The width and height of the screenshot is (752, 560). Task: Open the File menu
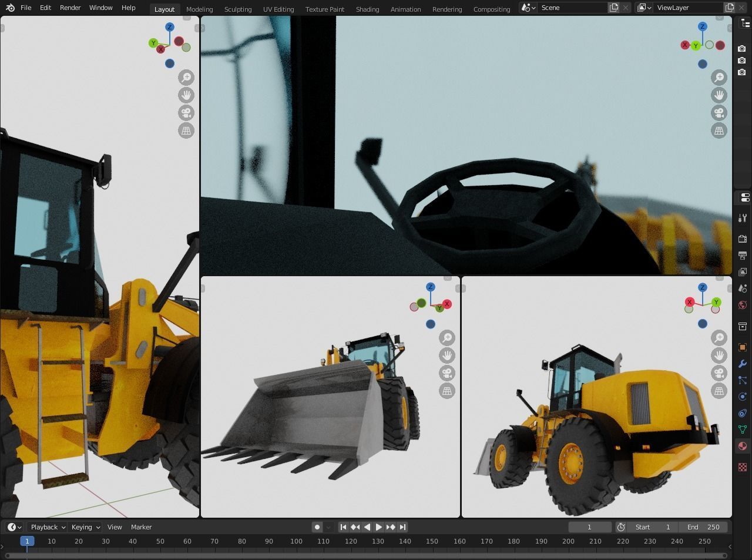click(x=26, y=8)
